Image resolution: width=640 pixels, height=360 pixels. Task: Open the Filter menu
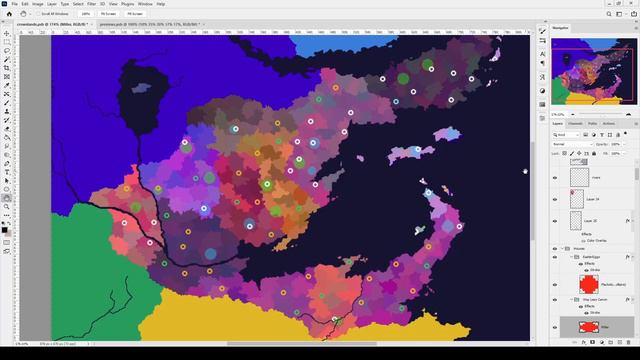(x=91, y=4)
